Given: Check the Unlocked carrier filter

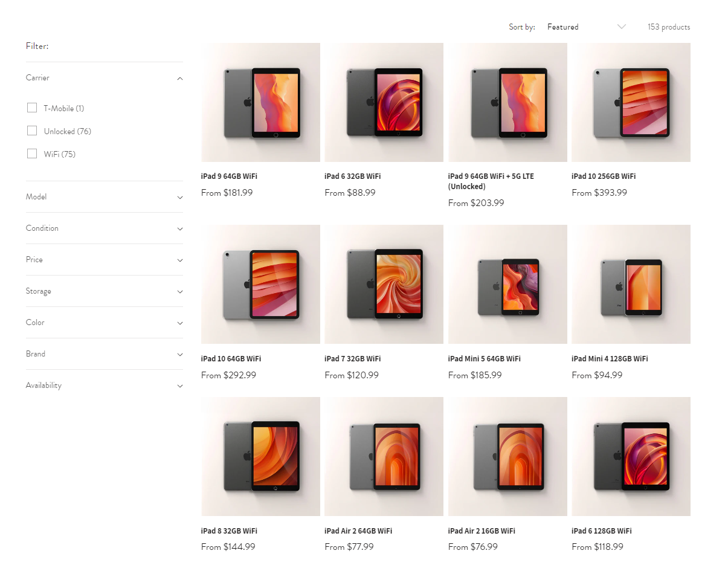Looking at the screenshot, I should coord(32,130).
